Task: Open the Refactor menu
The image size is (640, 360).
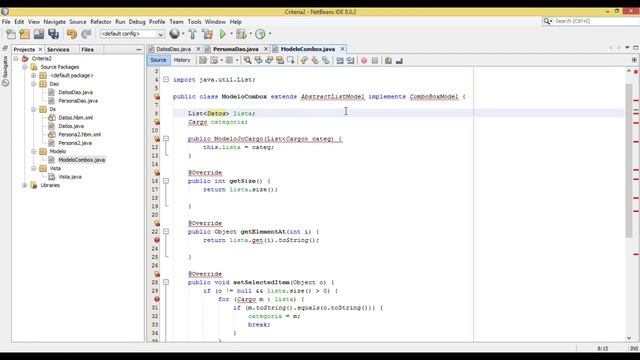Action: click(100, 22)
